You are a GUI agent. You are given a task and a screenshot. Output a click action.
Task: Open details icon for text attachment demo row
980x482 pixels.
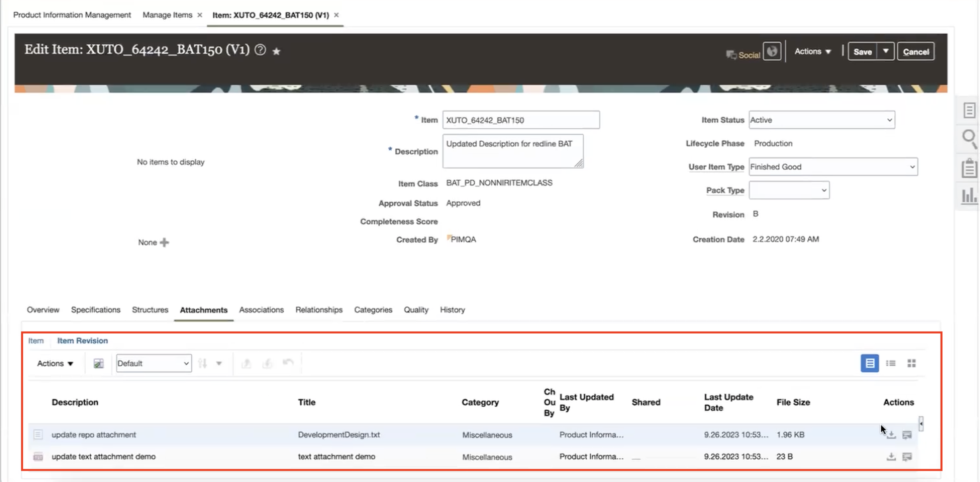pyautogui.click(x=907, y=457)
